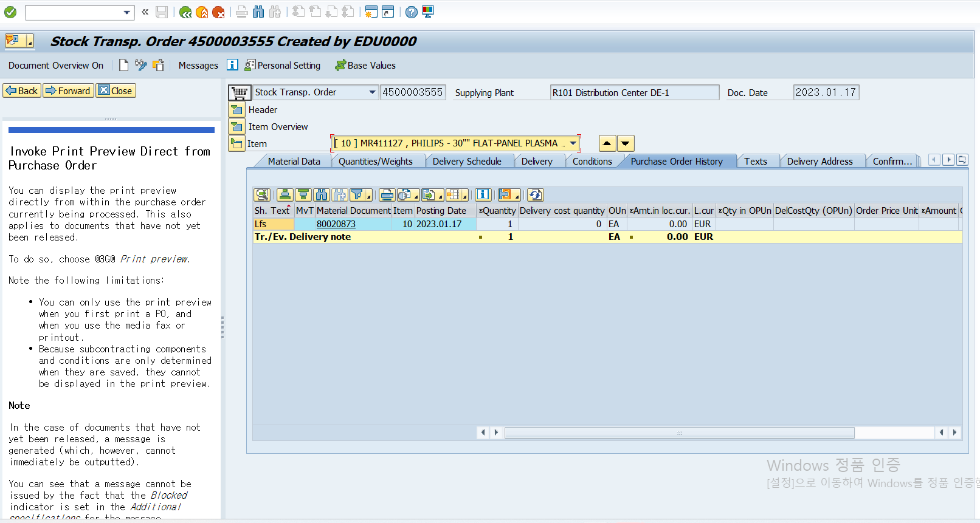
Task: Click the Customize Local Layout monitor icon
Action: (428, 12)
